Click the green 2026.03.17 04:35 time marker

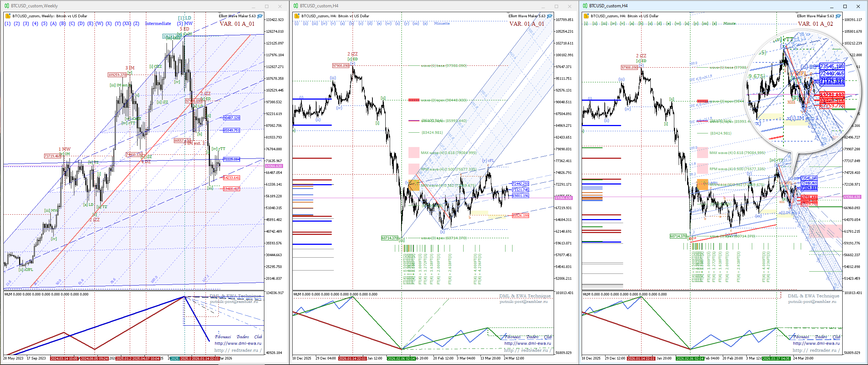[x=776, y=358]
